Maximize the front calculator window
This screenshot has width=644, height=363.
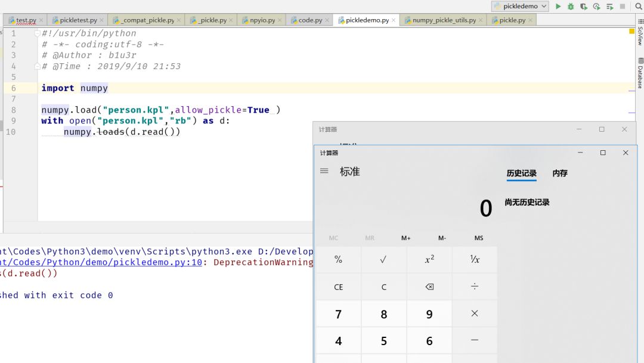coord(603,153)
